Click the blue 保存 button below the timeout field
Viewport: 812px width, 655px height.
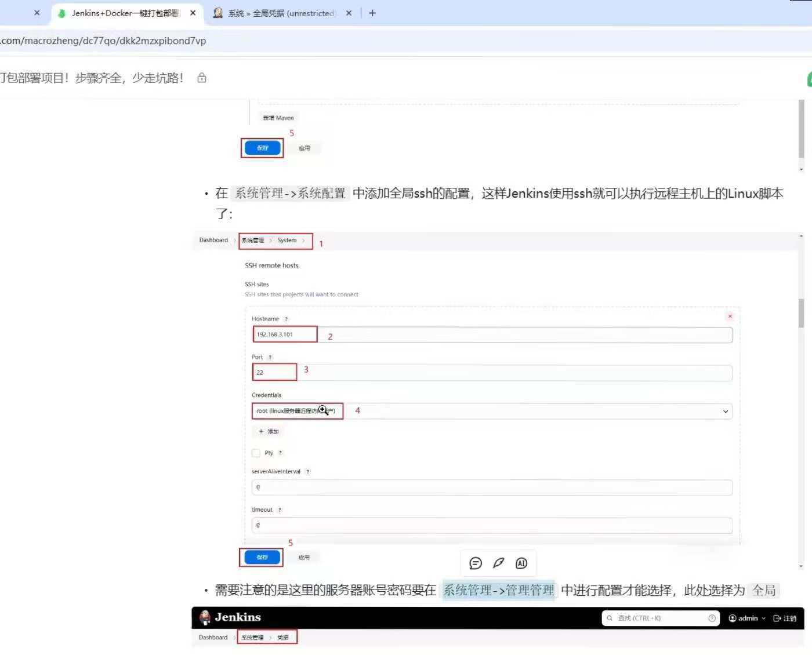(x=262, y=558)
